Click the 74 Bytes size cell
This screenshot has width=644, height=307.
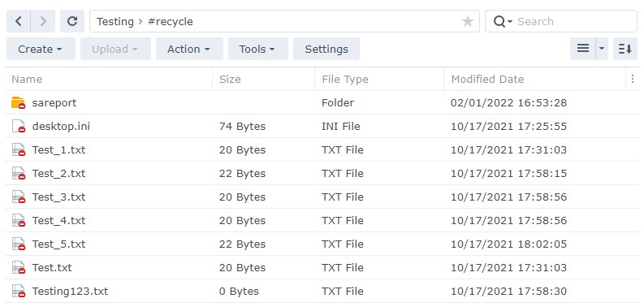242,126
